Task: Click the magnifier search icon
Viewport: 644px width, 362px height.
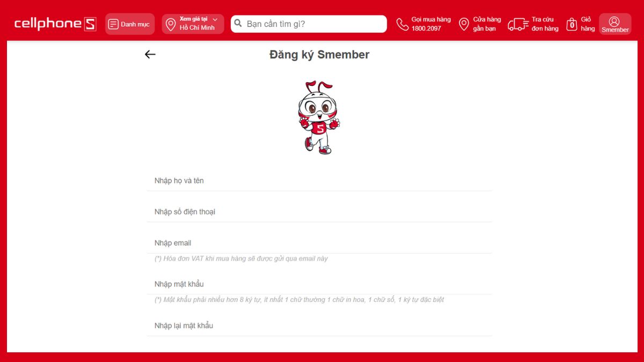Action: tap(238, 24)
